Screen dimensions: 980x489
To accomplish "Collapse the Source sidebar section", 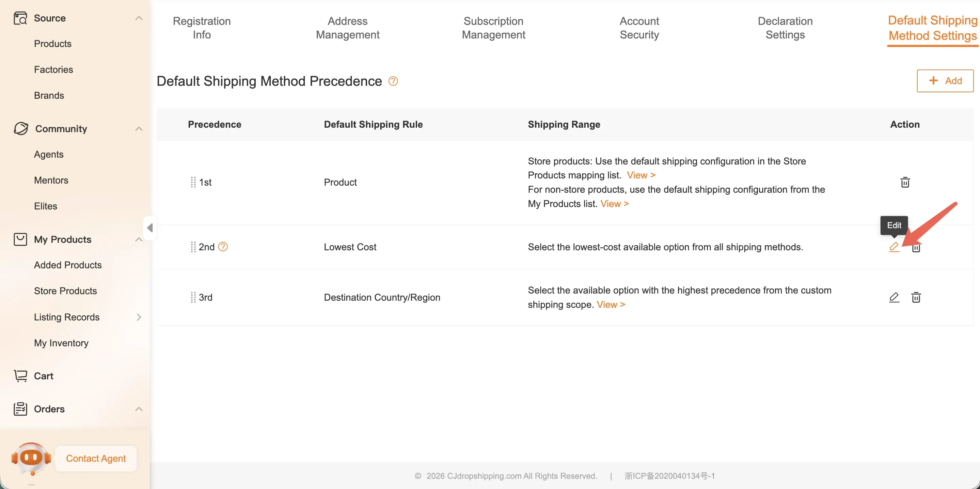I will [139, 18].
